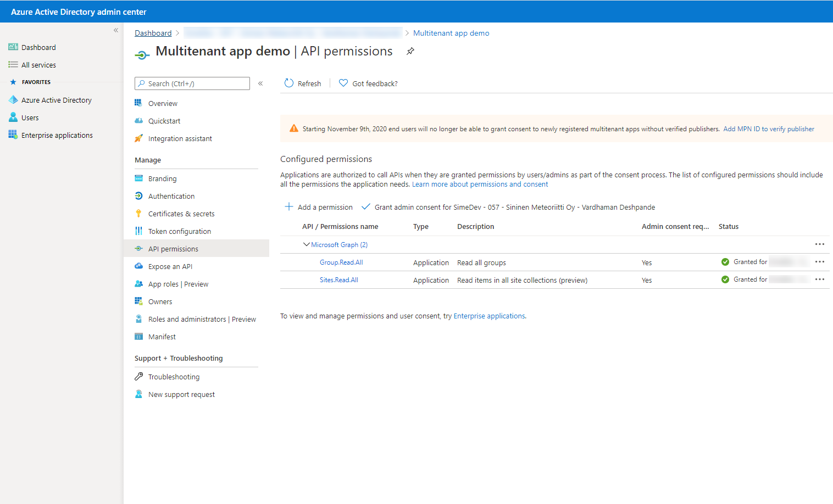Click Grant admin consent for SimeDev button
Image resolution: width=833 pixels, height=504 pixels.
point(508,207)
